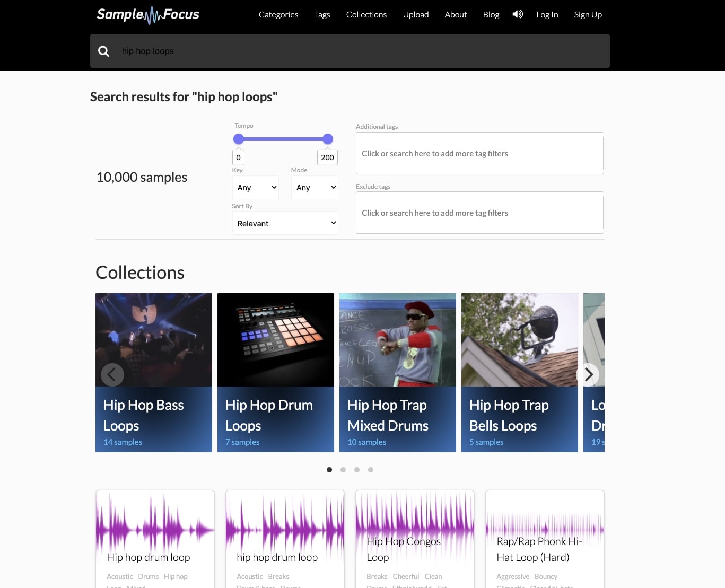Click the Acoustic tag under Hip hop drum loop
The image size is (725, 588).
(x=119, y=576)
